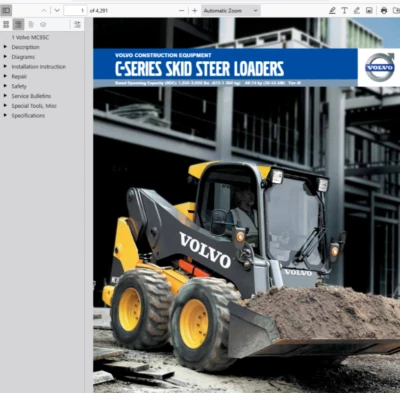Show document outline view in sidebar
The height and width of the screenshot is (393, 400).
click(x=18, y=24)
